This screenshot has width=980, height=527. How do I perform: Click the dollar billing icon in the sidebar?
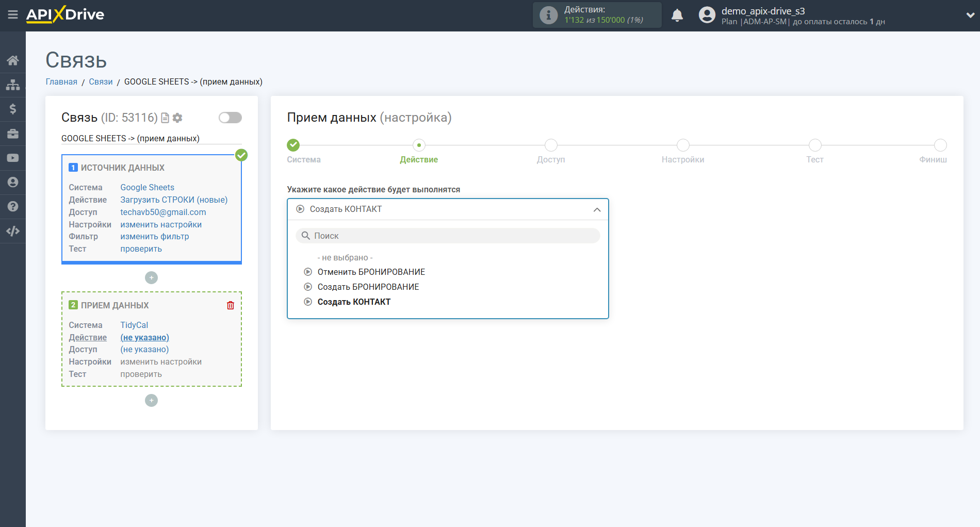pos(13,109)
